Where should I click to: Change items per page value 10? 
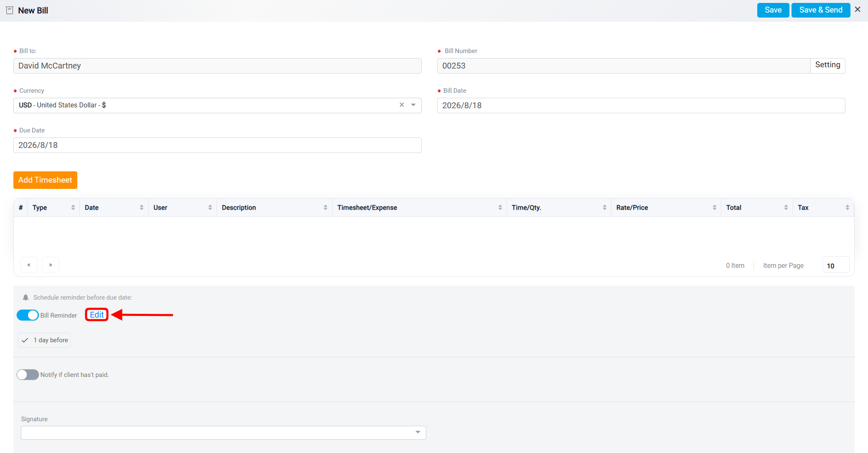(x=836, y=266)
